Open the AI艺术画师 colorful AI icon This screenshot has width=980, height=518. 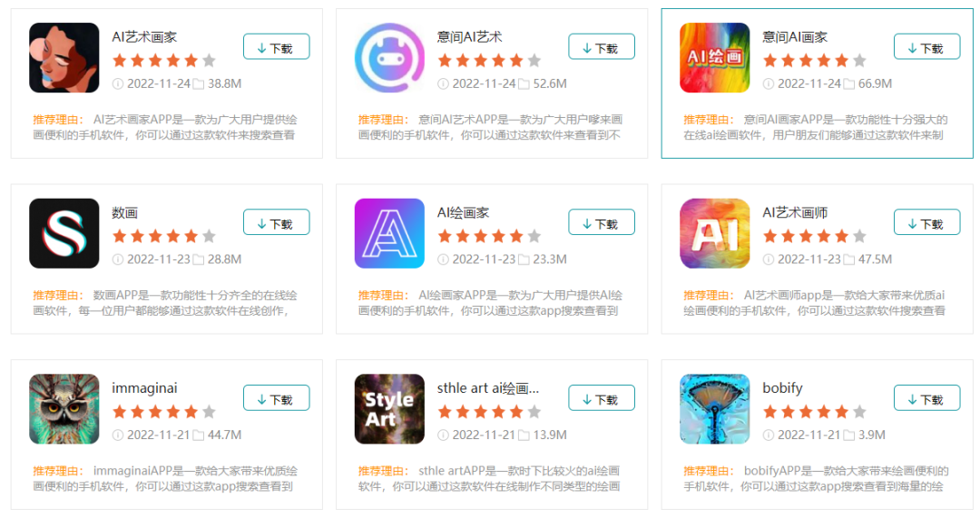[x=714, y=233]
